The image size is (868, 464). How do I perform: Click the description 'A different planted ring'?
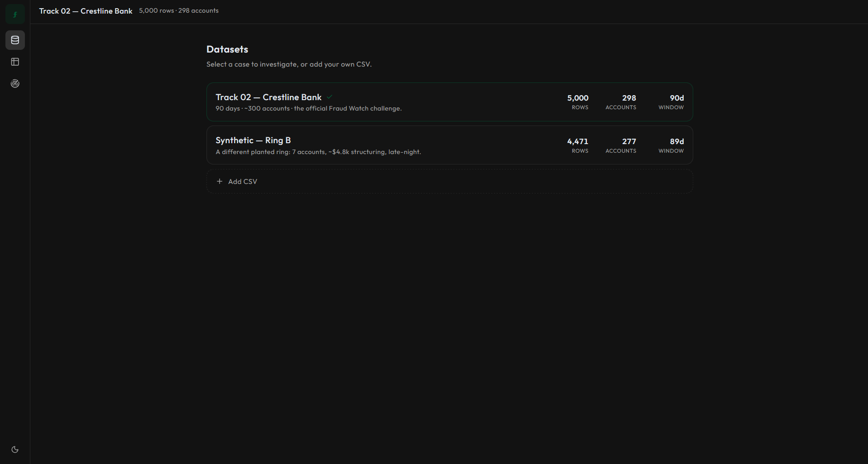[x=318, y=152]
